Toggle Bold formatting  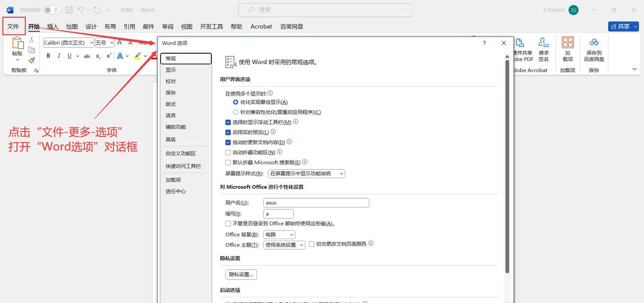tap(48, 56)
